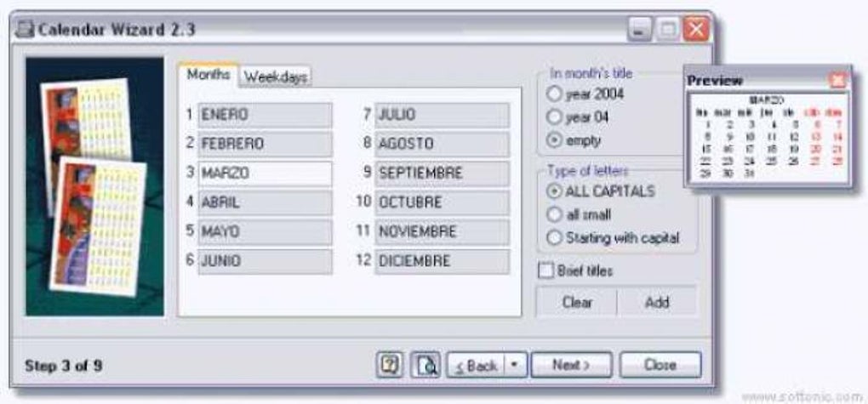Select the 'year 2004' radio option
The image size is (868, 404).
557,94
